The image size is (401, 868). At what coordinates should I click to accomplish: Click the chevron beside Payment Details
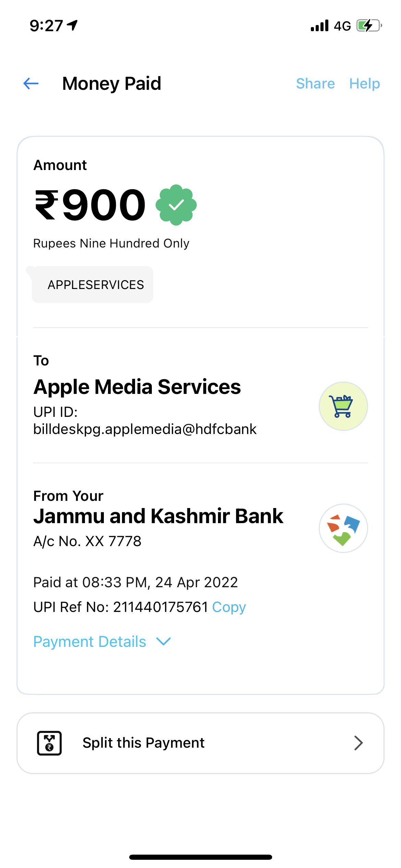163,641
